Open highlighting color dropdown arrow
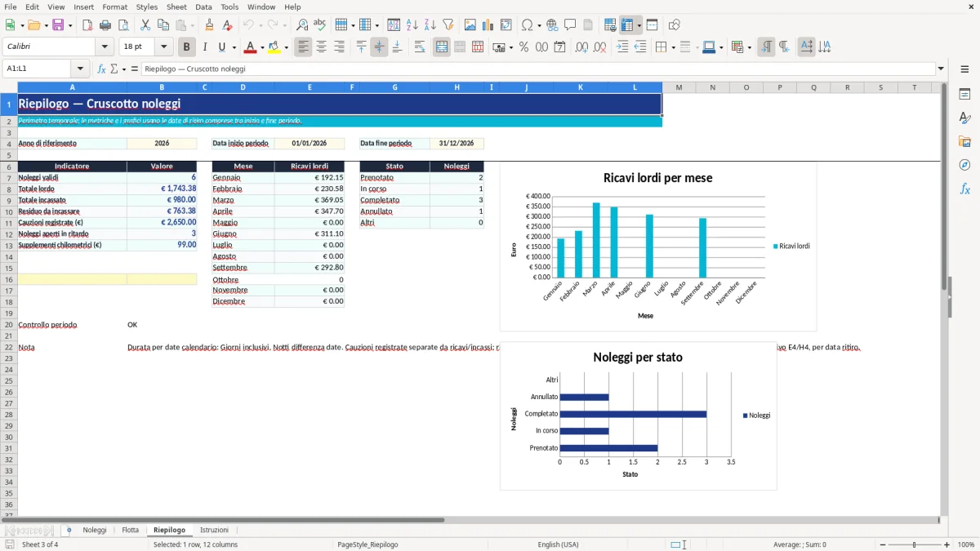 tap(286, 47)
